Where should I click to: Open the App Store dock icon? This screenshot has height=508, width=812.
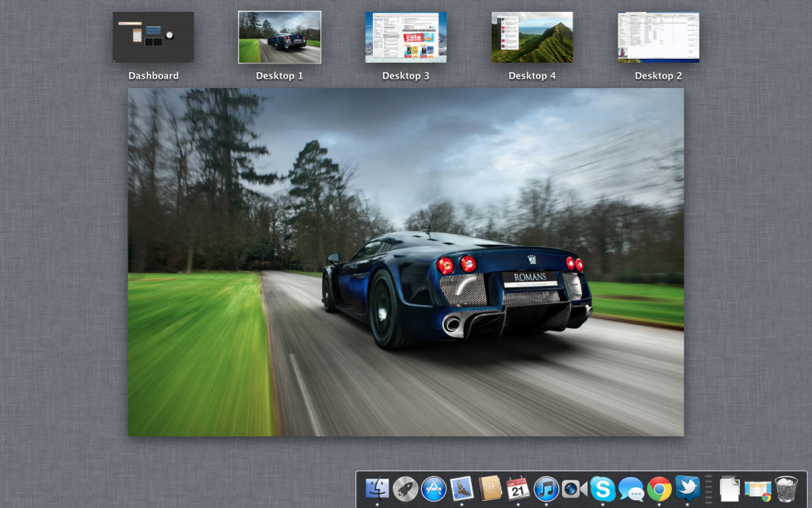(434, 488)
